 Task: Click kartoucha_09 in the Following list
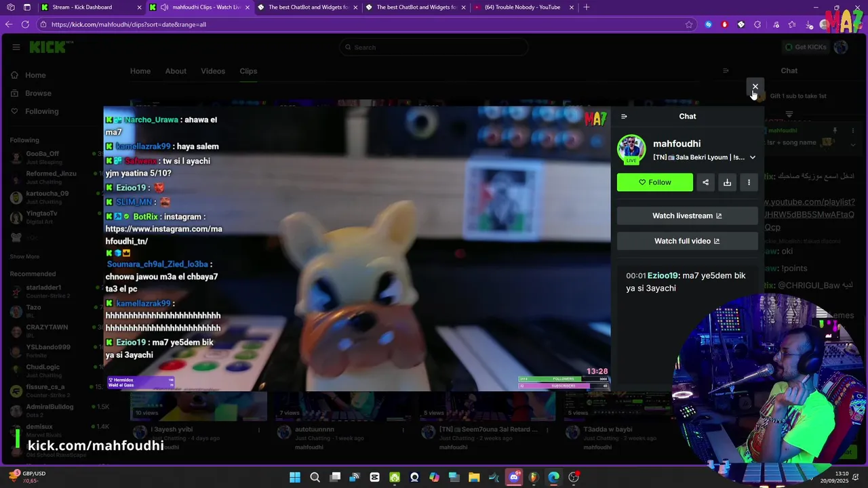pyautogui.click(x=54, y=197)
